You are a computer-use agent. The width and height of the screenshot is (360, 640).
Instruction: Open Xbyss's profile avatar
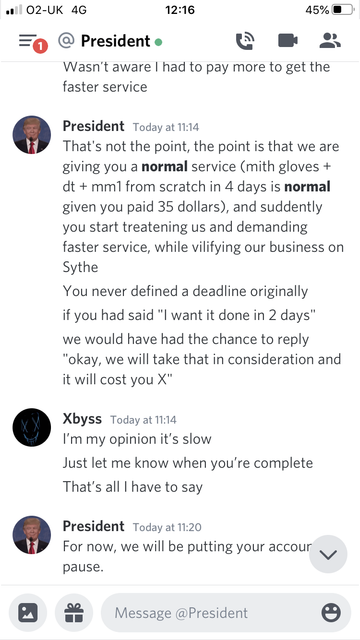point(32,427)
